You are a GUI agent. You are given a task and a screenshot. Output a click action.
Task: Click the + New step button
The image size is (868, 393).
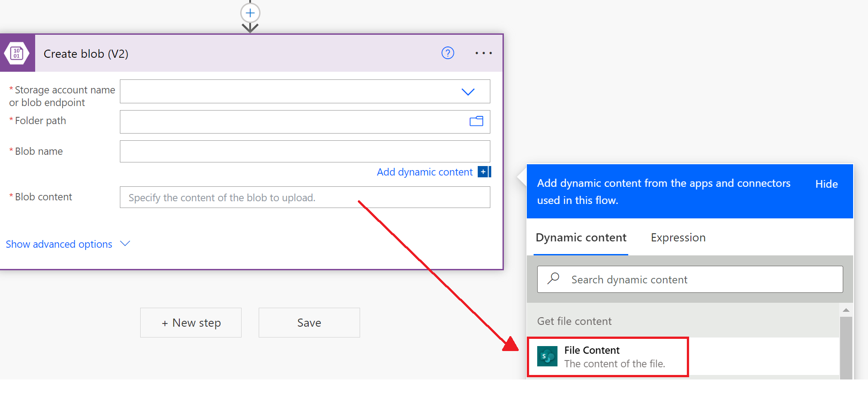[x=191, y=323]
